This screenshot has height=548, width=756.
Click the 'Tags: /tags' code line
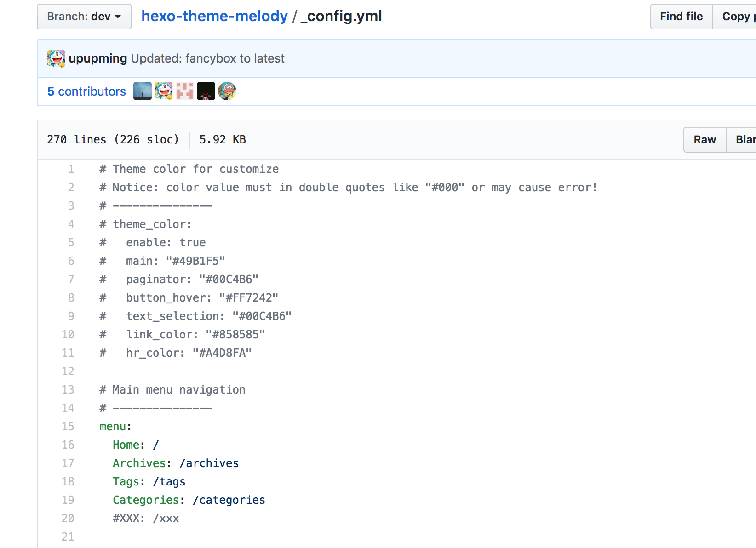(x=149, y=482)
